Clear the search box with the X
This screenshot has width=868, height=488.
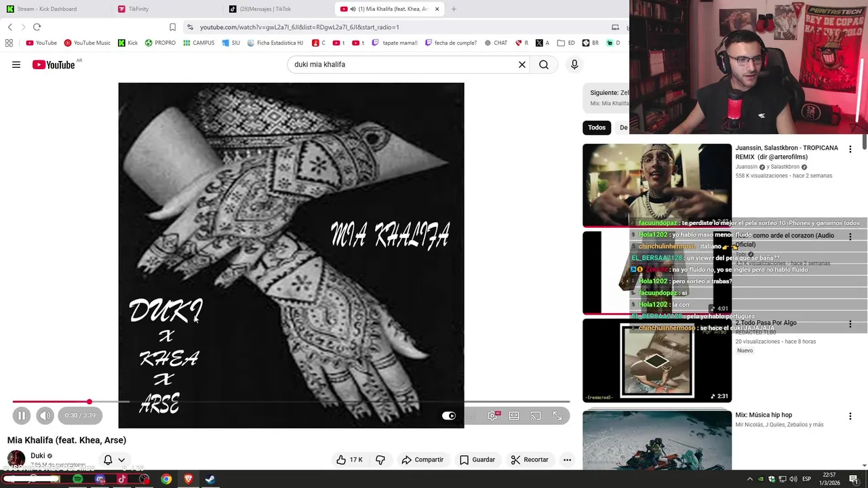tap(522, 64)
